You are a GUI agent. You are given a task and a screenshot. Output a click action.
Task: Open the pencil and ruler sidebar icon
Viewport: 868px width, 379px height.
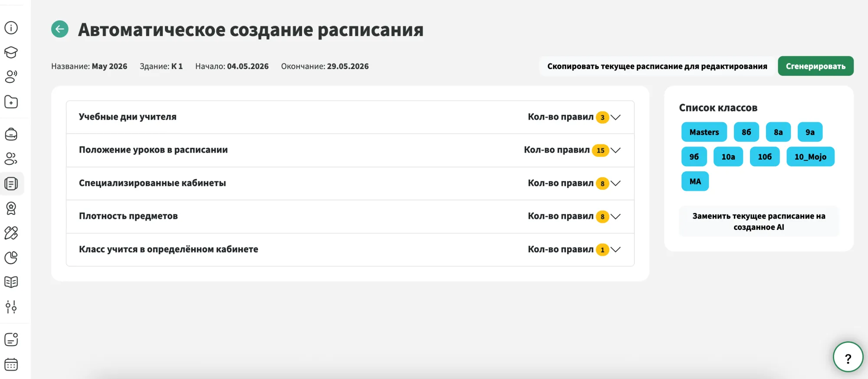pyautogui.click(x=11, y=233)
